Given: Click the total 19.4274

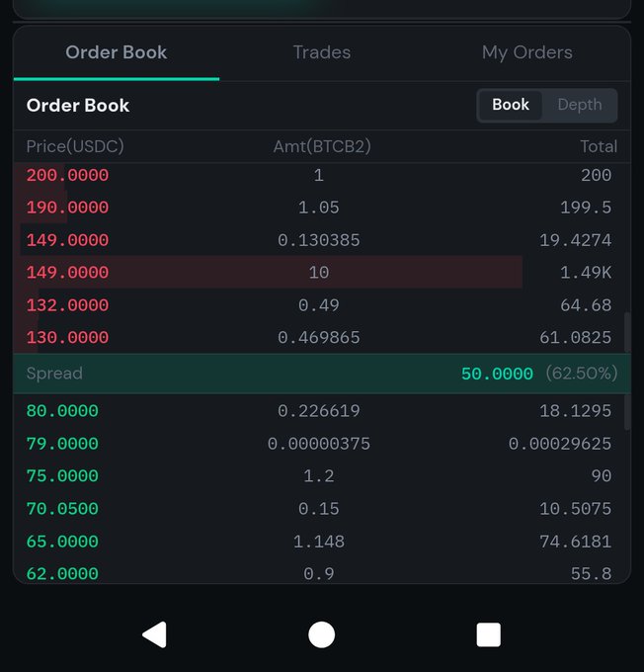Looking at the screenshot, I should (576, 240).
